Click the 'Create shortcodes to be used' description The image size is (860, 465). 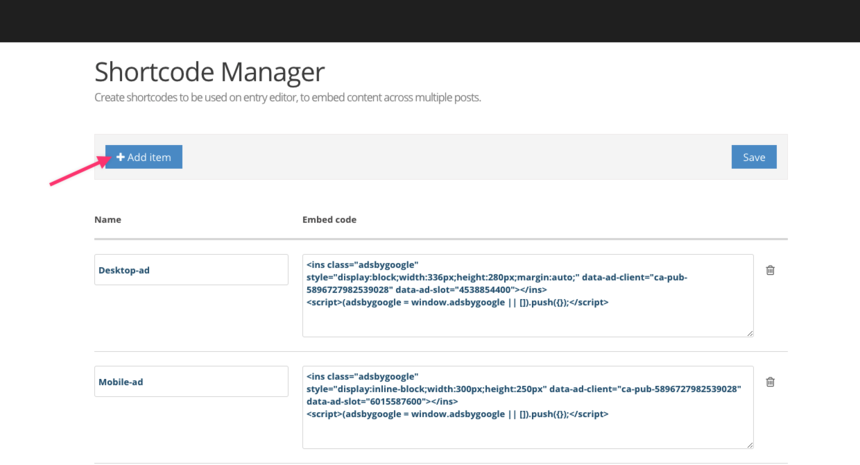(x=287, y=98)
